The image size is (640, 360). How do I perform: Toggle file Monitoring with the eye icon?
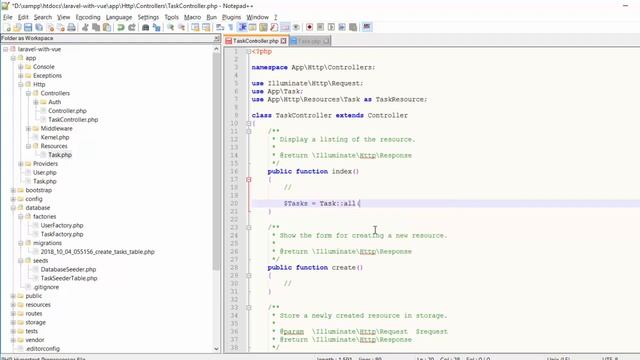(x=296, y=27)
